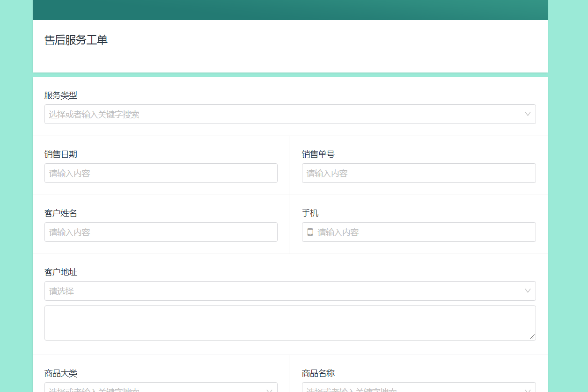
Task: Click the 销售单号 input field
Action: coord(419,173)
